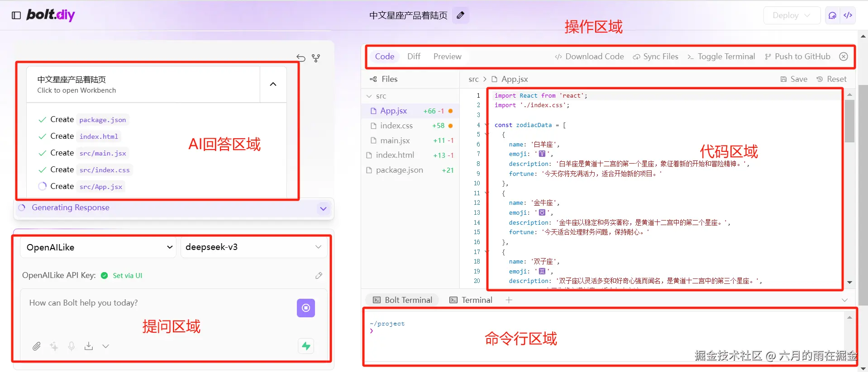Click the code editor vertical scrollbar thumb
This screenshot has width=868, height=372.
tap(849, 120)
